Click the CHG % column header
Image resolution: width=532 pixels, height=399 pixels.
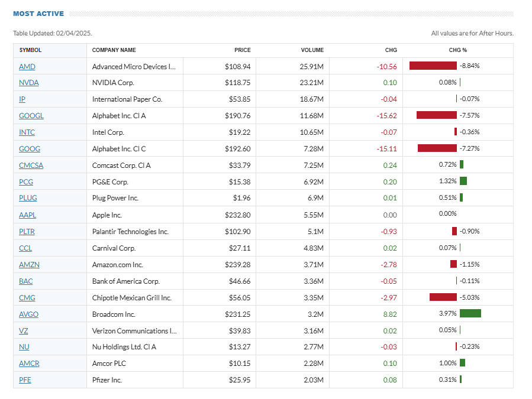click(457, 50)
